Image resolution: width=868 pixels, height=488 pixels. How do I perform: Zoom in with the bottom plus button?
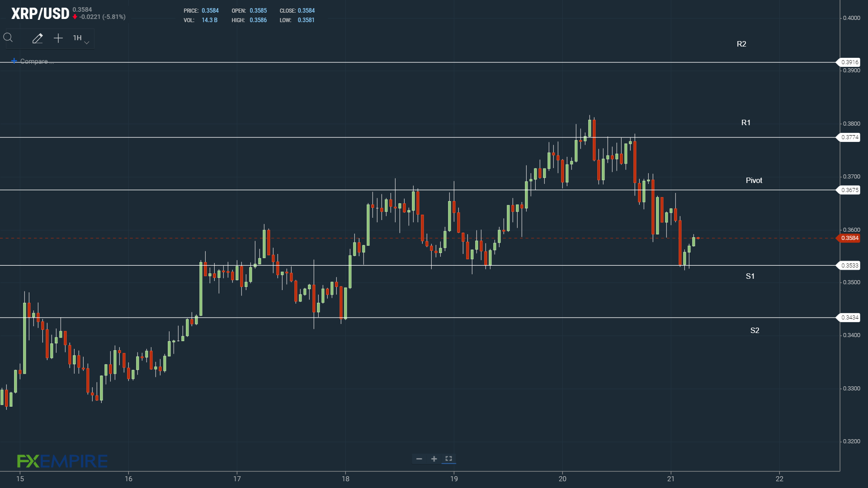coord(434,459)
